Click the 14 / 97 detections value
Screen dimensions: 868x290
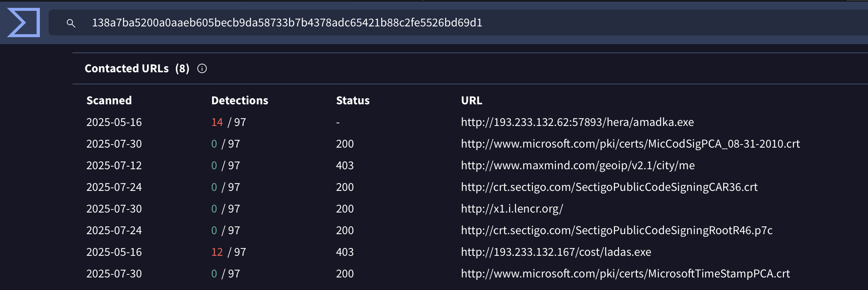228,122
